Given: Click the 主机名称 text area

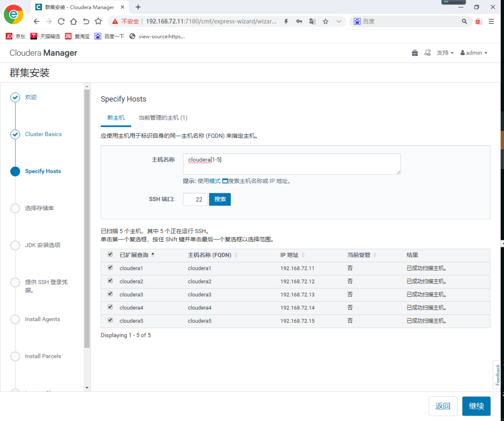Looking at the screenshot, I should (292, 164).
